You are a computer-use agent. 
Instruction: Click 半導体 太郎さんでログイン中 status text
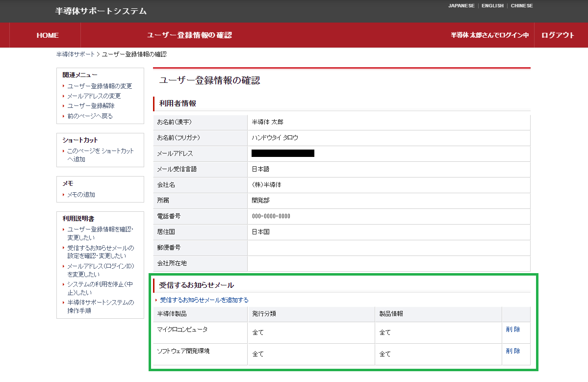tap(490, 35)
